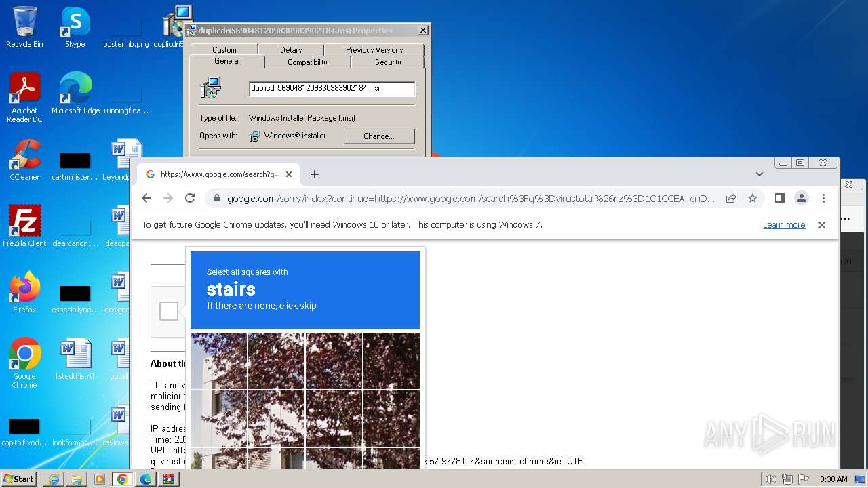Bookmark this tab with the star

(753, 199)
